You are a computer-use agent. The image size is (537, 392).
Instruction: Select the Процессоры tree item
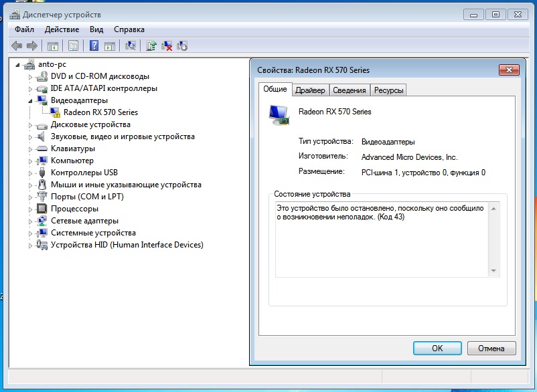click(x=75, y=209)
